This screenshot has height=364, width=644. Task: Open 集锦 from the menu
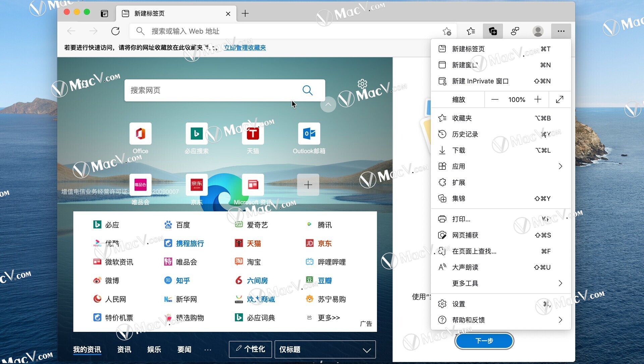coord(501,199)
